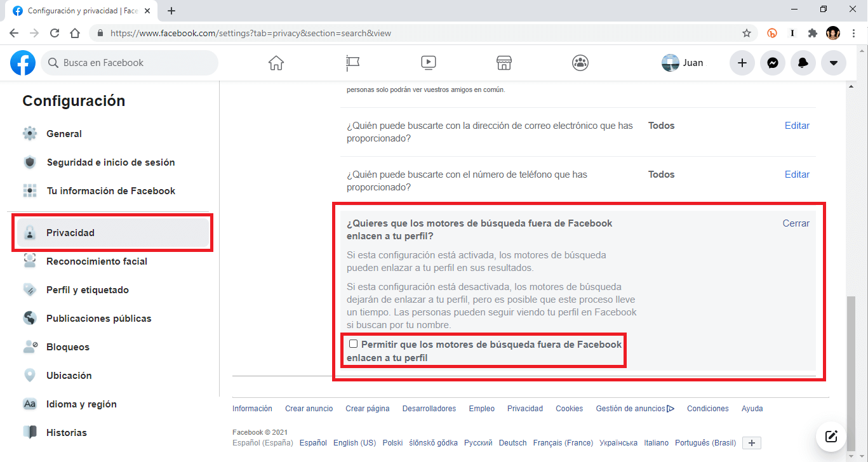Open the Desarrolladores footer link
Viewport: 868px width, 462px height.
tap(429, 409)
